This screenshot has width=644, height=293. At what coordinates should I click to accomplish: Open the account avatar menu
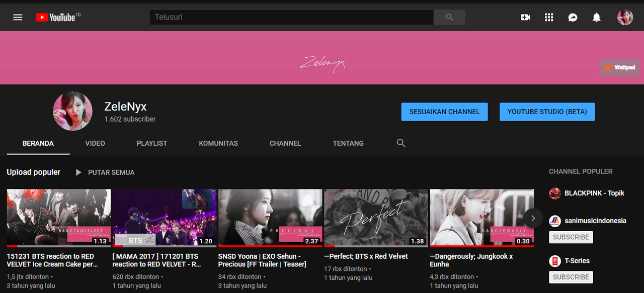point(625,17)
